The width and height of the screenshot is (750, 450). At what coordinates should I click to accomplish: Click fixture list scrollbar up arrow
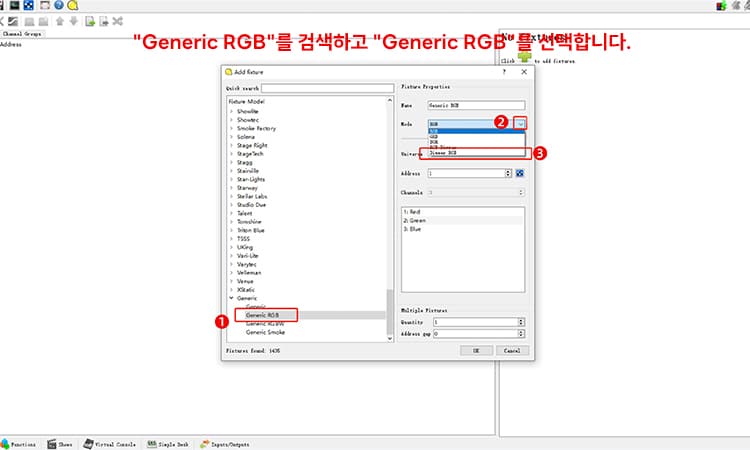[390, 100]
